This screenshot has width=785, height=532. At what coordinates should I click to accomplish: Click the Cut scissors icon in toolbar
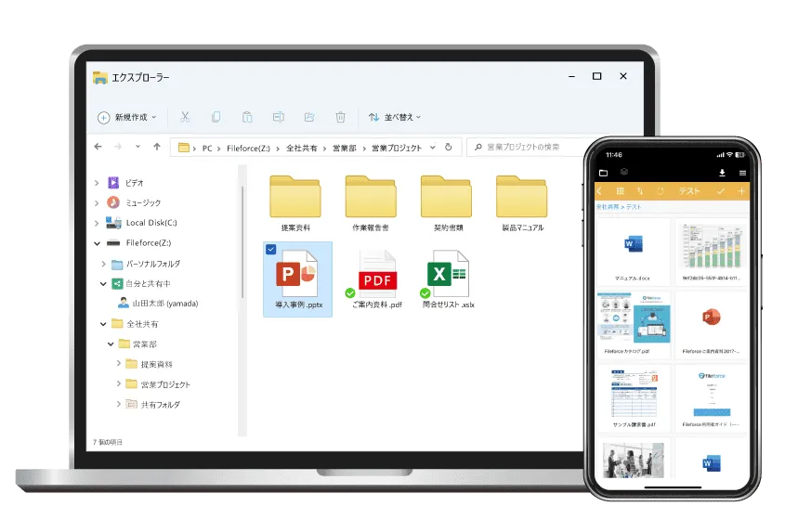click(185, 117)
